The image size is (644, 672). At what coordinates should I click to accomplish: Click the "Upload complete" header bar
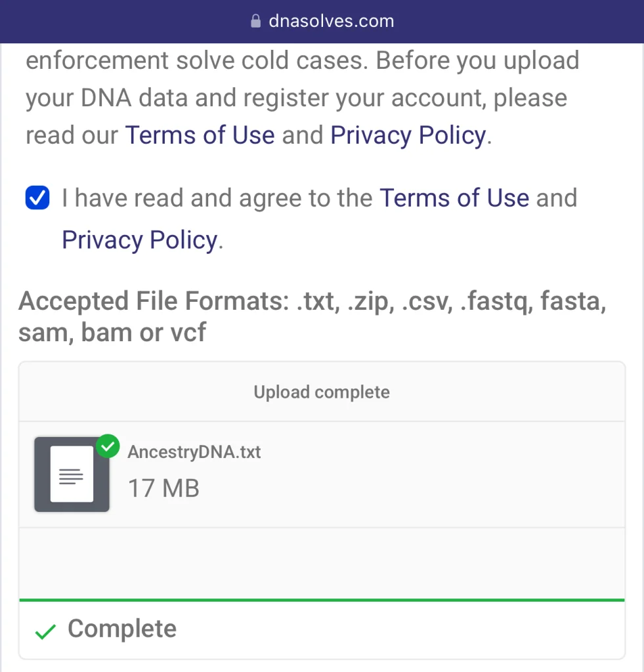coord(322,392)
